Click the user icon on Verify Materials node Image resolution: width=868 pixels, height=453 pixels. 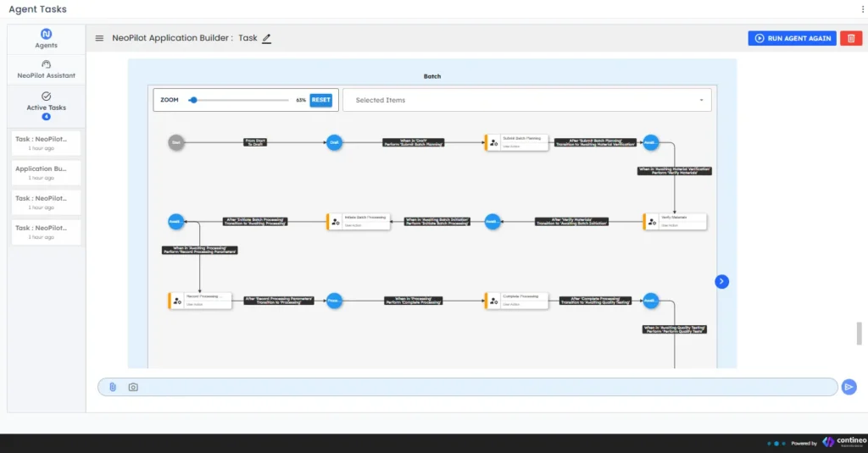[x=652, y=222]
